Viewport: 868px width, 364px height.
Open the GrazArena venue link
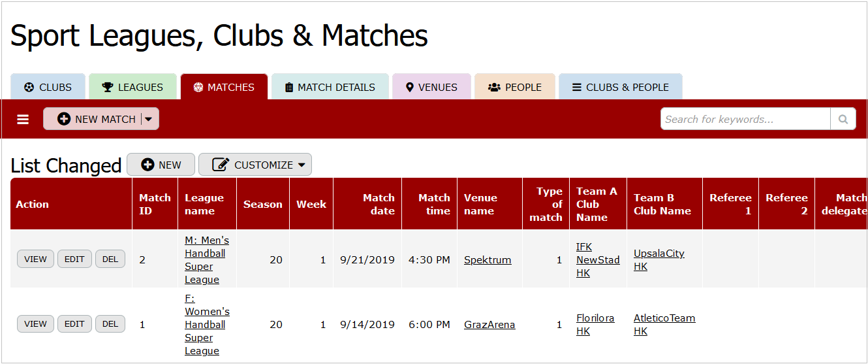[489, 325]
